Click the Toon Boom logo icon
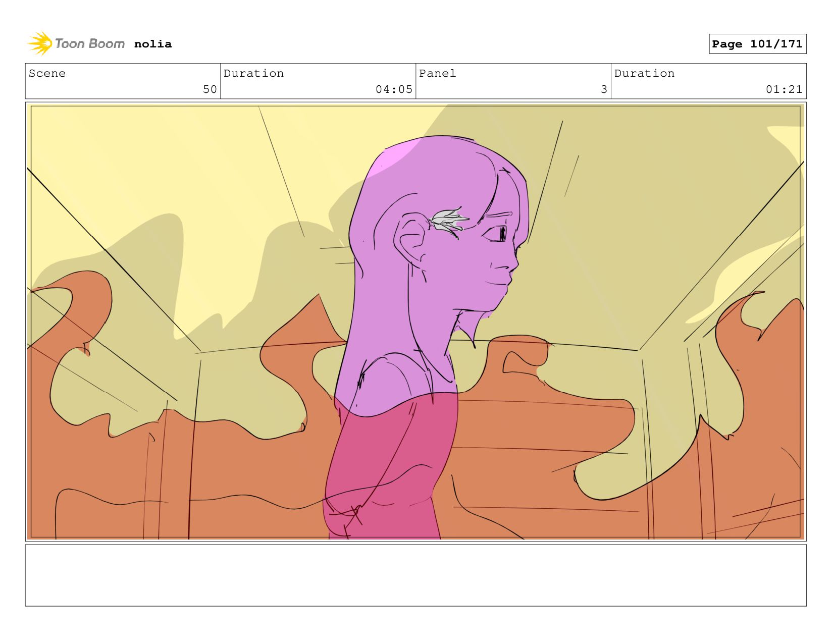The width and height of the screenshot is (832, 644). point(40,43)
